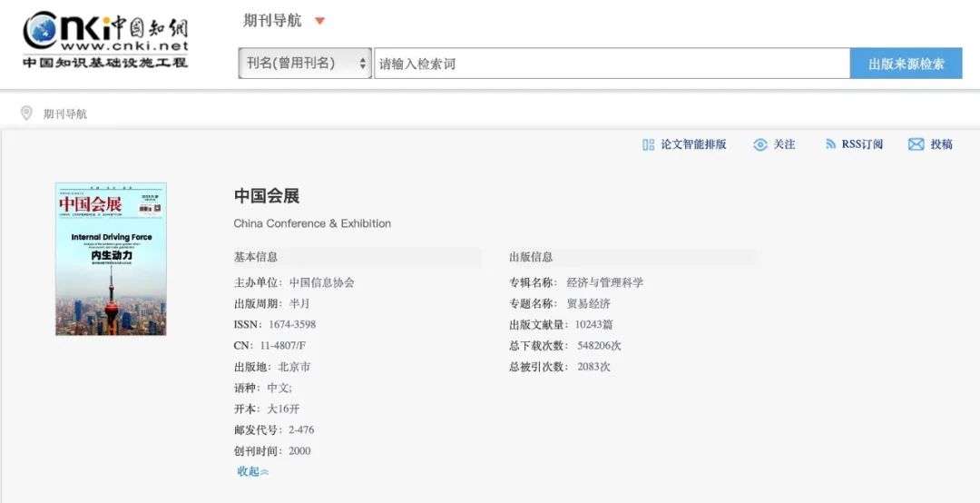Click the 期刊导航 header title text
Screen dimensions: 980x503
272,21
